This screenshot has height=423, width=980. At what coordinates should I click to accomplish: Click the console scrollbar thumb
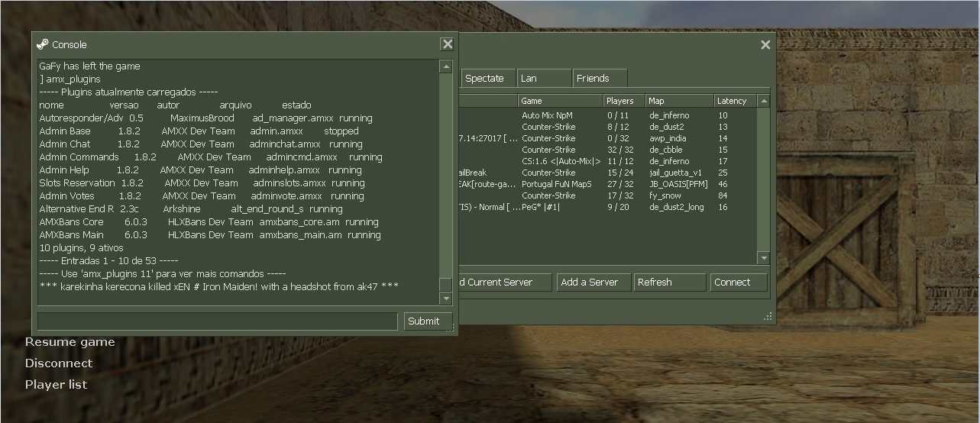pos(446,286)
